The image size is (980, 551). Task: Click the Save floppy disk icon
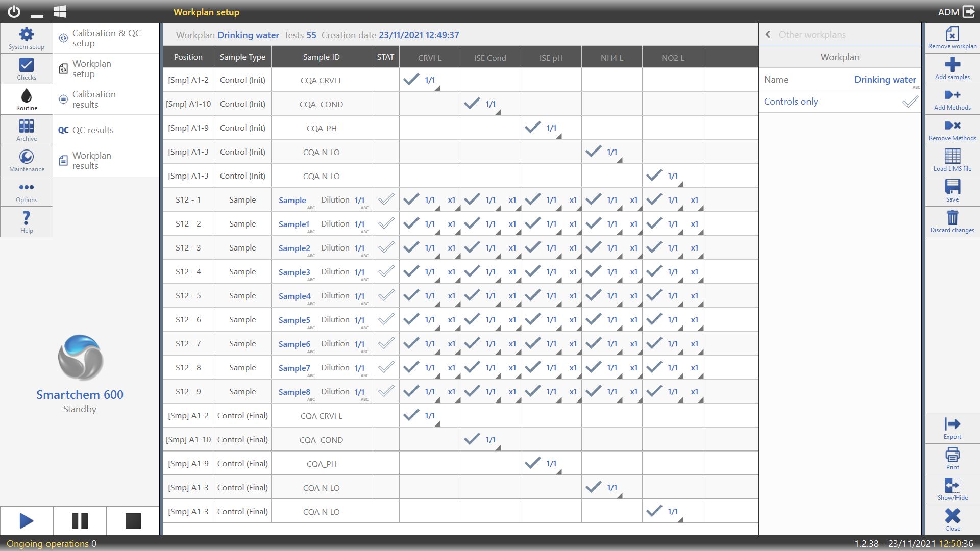[952, 187]
